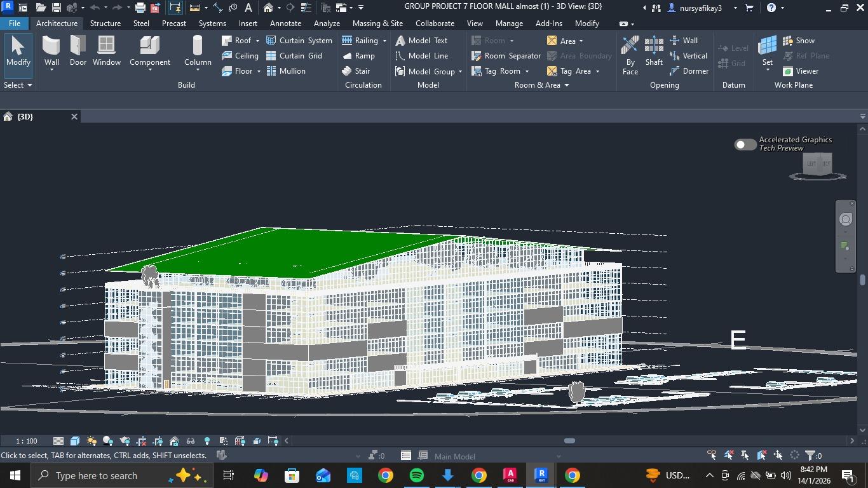Image resolution: width=868 pixels, height=488 pixels.
Task: Expand the Roof dropdown arrow
Action: (x=257, y=41)
